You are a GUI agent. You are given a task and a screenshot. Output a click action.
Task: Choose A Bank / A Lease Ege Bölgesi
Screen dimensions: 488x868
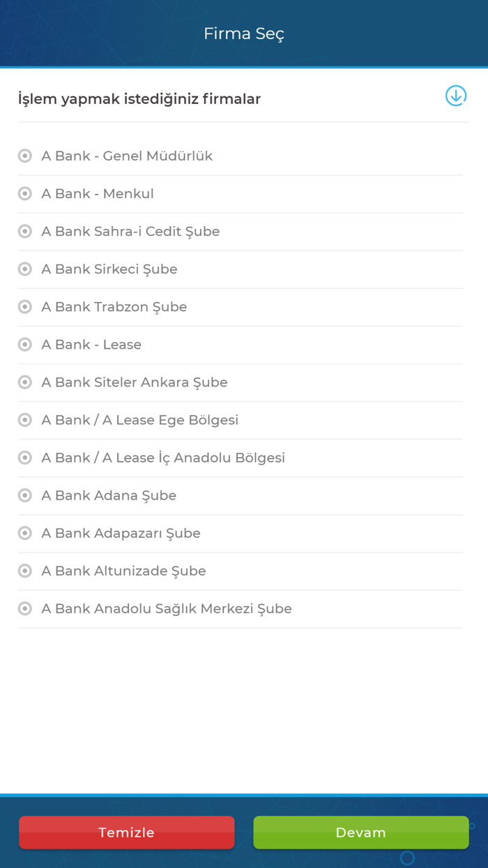(24, 419)
